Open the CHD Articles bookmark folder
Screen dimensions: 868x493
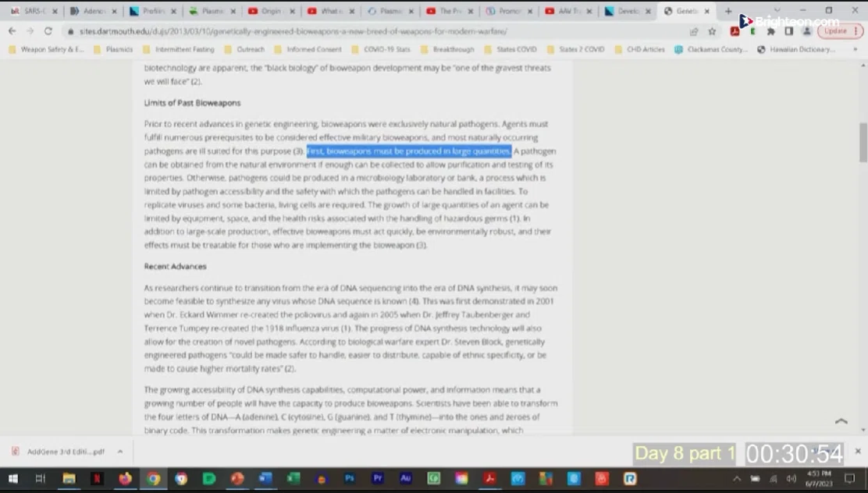click(639, 49)
